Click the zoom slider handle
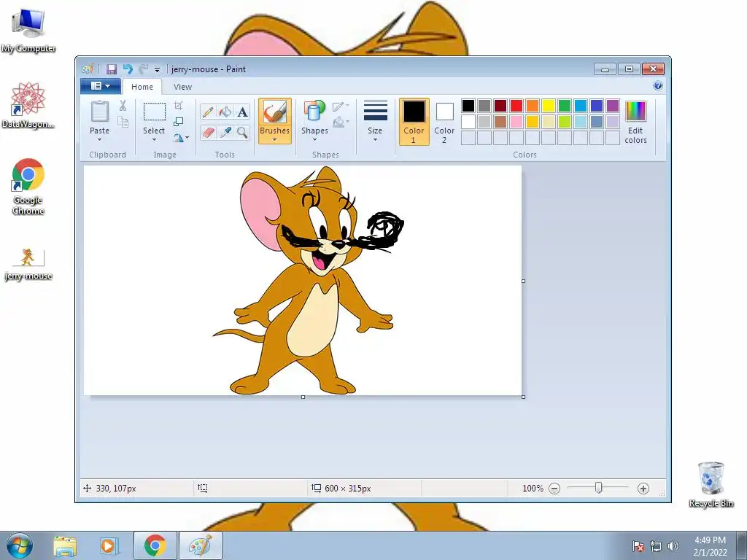The image size is (747, 560). 599,488
